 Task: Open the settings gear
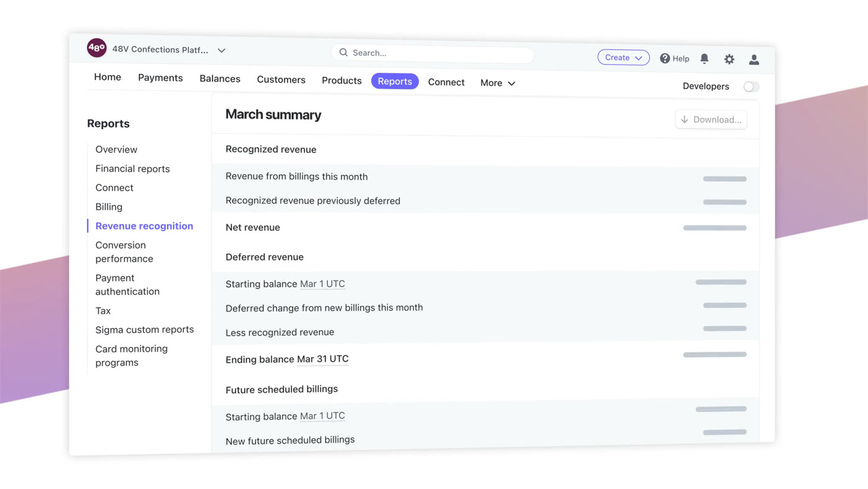tap(729, 59)
